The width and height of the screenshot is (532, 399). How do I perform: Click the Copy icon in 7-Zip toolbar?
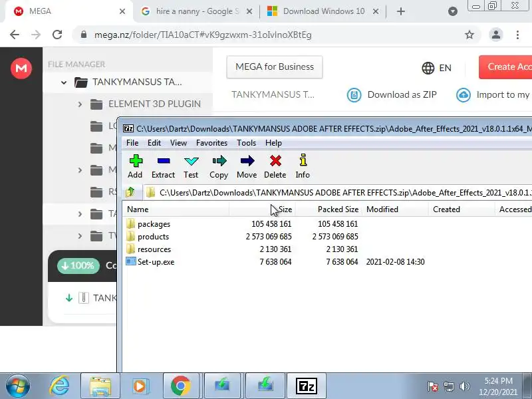pyautogui.click(x=219, y=160)
